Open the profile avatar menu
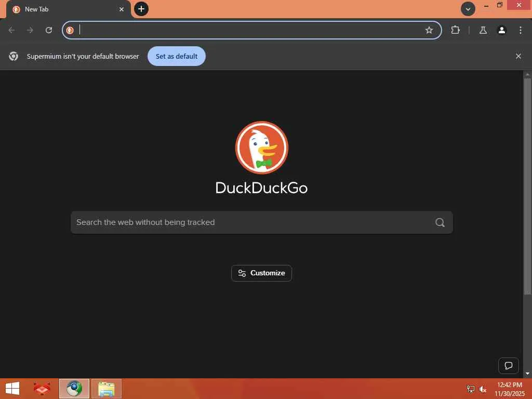The image size is (532, 399). point(502,30)
